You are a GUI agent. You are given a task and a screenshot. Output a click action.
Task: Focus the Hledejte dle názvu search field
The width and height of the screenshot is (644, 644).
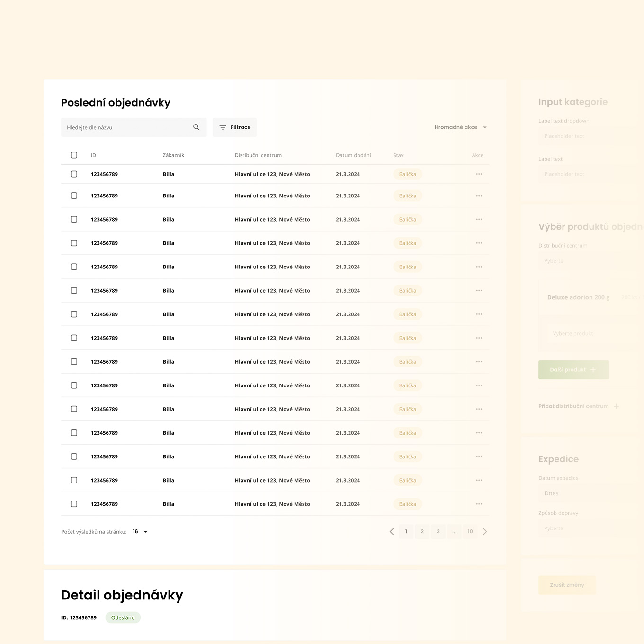pyautogui.click(x=125, y=127)
